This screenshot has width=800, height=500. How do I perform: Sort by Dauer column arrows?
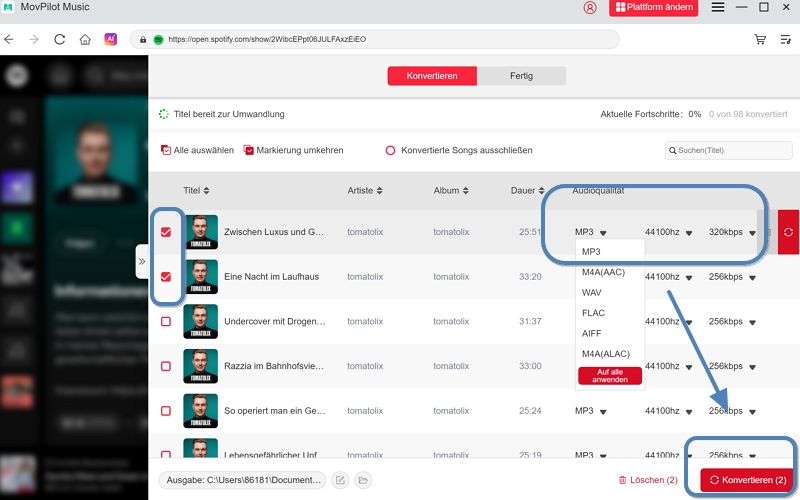pos(541,190)
